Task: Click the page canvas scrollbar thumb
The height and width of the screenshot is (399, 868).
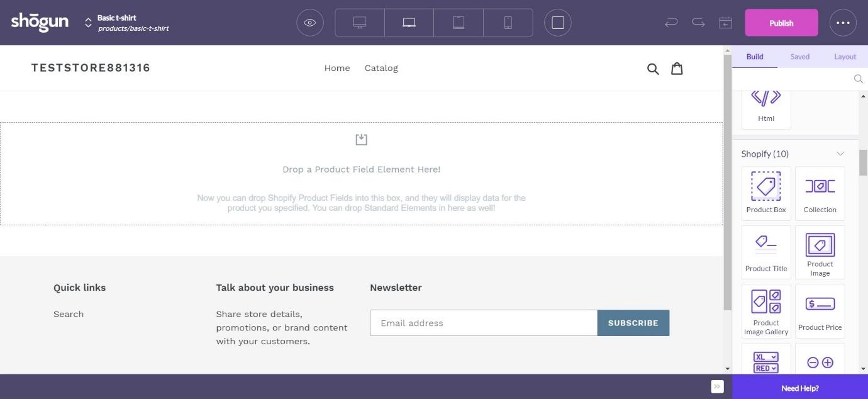Action: point(727,183)
